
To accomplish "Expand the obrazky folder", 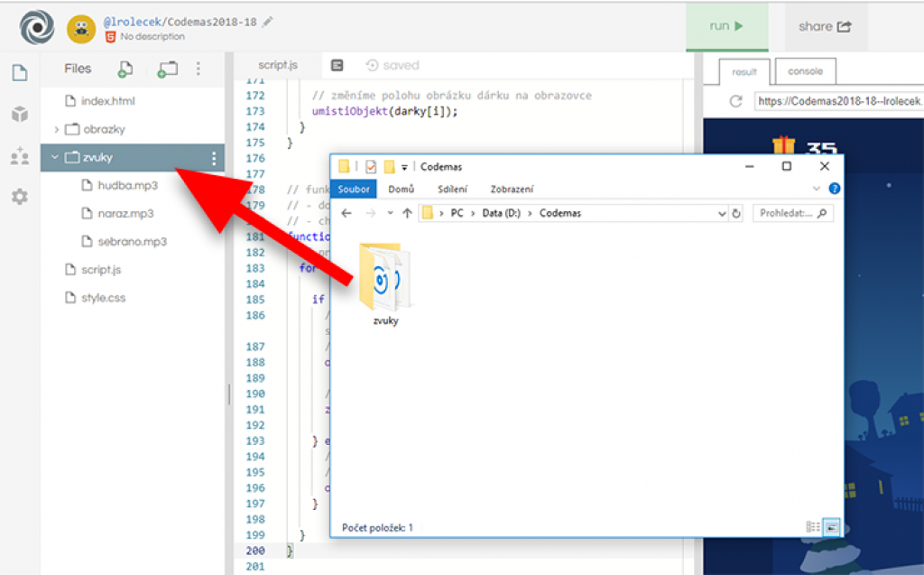I will pos(56,129).
